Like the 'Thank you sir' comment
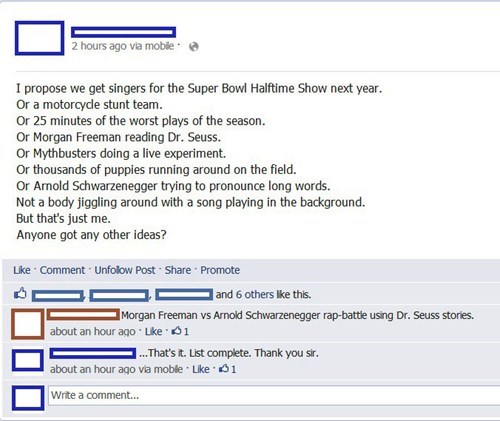Image resolution: width=500 pixels, height=421 pixels. (201, 369)
